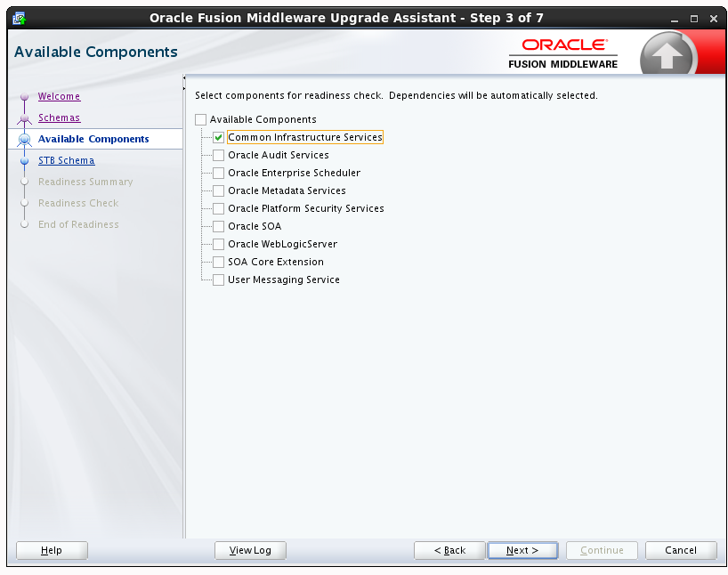Click the Oracle SOA label
Image resolution: width=728 pixels, height=575 pixels.
tap(255, 226)
